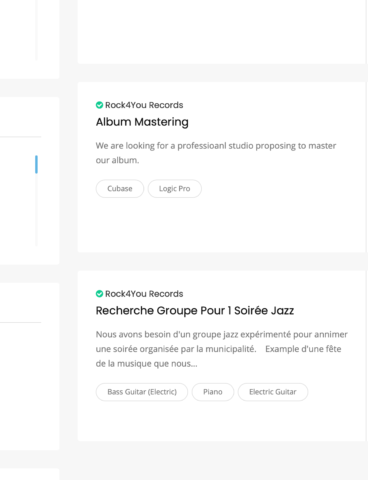
Task: Click the Album Mastering description text
Action: pos(216,153)
